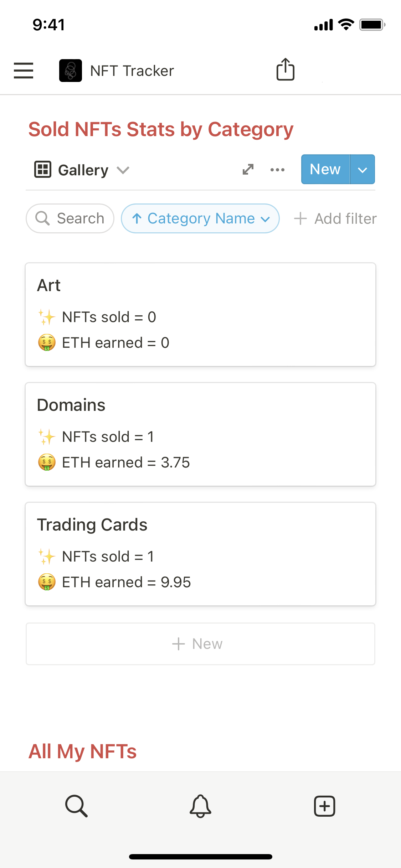Image resolution: width=401 pixels, height=868 pixels.
Task: Tap the NFT Tracker page icon
Action: point(71,71)
